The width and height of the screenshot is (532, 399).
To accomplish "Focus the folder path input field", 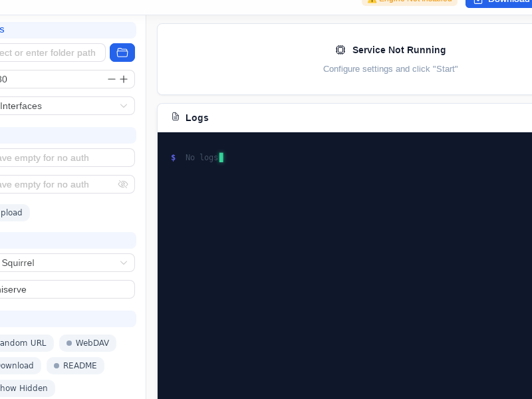I will 51,53.
